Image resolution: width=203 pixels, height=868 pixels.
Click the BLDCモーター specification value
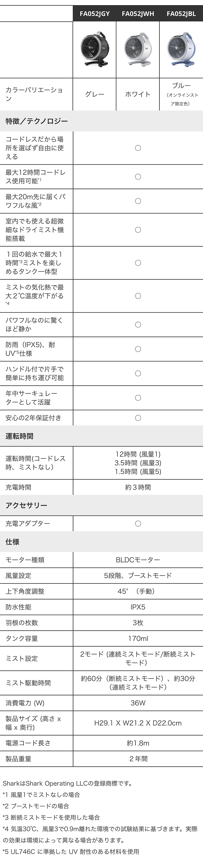(138, 560)
